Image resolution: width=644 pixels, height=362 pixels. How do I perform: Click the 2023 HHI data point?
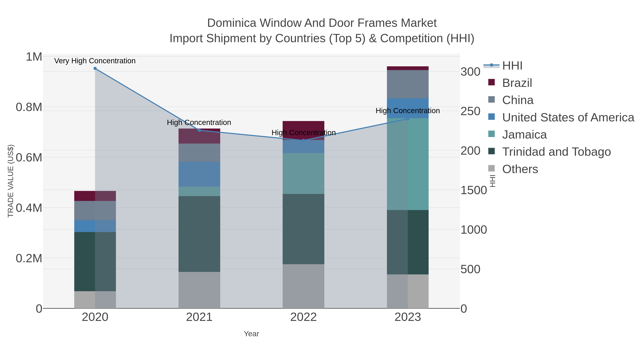tap(408, 119)
